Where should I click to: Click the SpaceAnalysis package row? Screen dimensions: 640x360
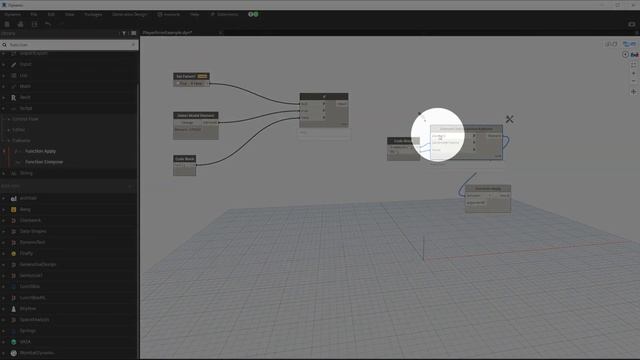(69, 320)
